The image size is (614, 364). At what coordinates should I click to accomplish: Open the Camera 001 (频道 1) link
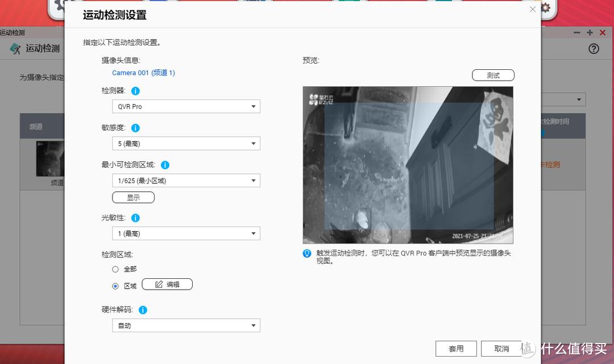(143, 73)
